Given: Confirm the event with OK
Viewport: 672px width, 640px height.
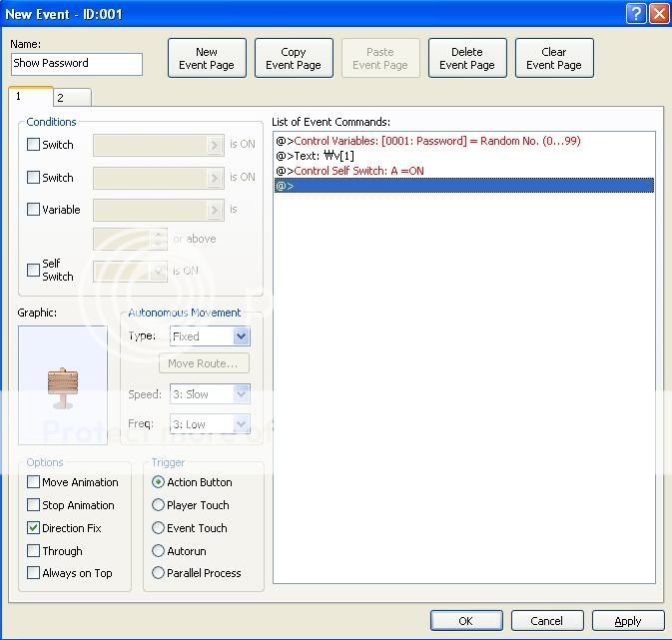Looking at the screenshot, I should [x=465, y=621].
